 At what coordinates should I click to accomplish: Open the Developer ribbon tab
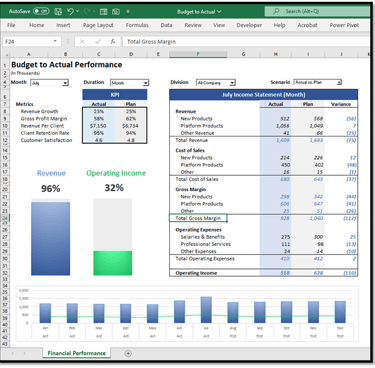[x=249, y=25]
